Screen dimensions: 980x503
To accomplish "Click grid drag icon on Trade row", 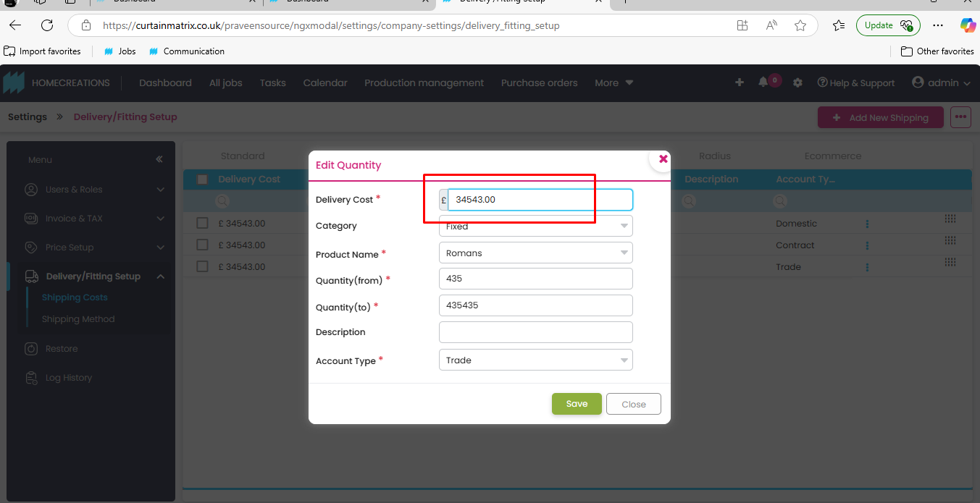I will tap(950, 262).
